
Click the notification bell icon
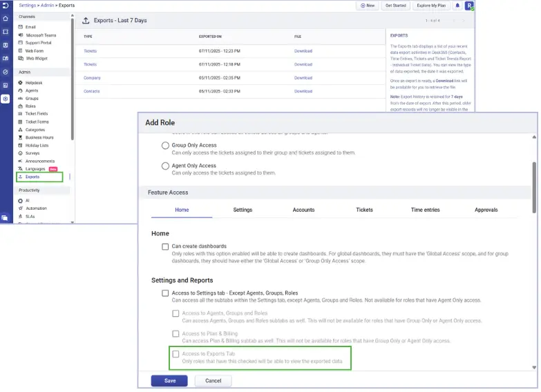click(x=457, y=6)
